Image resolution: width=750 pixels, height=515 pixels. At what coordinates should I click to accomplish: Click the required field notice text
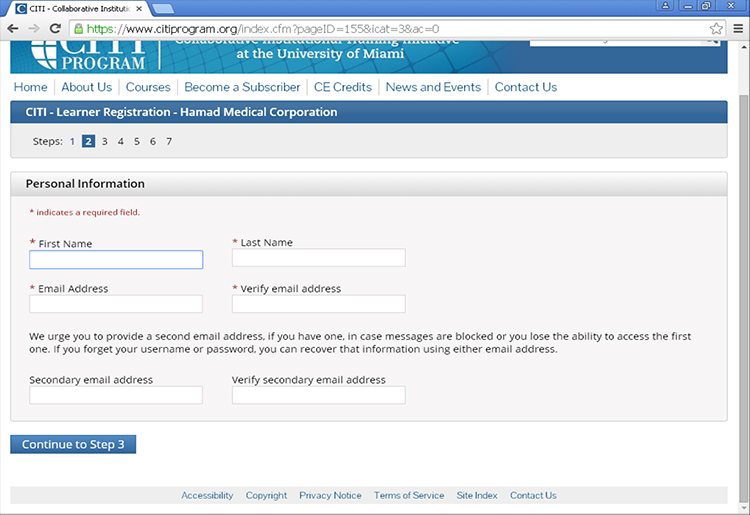click(85, 212)
